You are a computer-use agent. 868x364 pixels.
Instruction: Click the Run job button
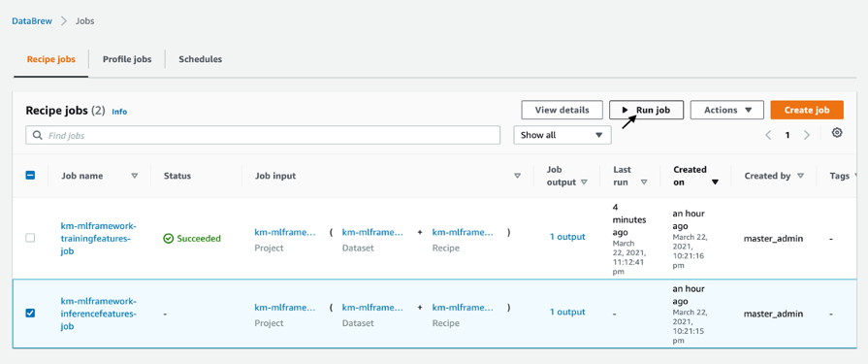[x=647, y=110]
